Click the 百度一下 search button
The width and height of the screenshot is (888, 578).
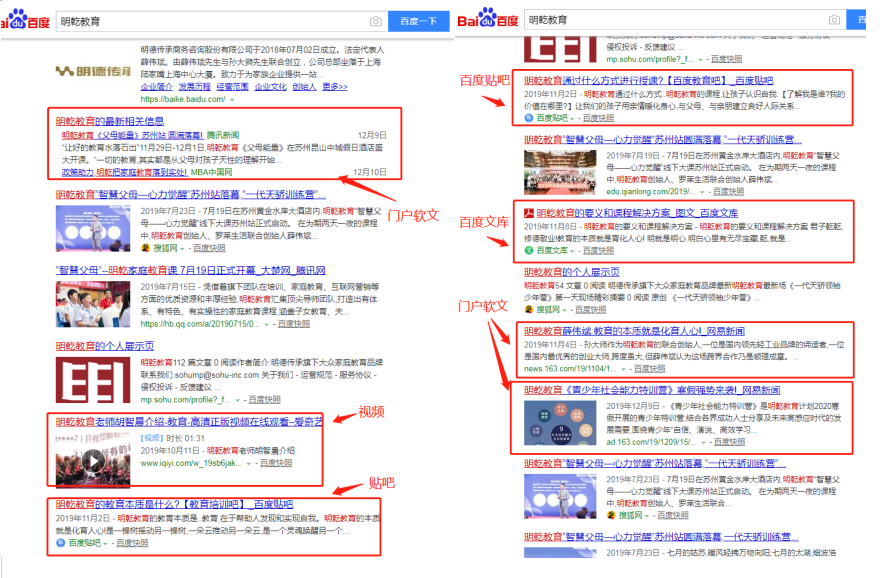419,22
